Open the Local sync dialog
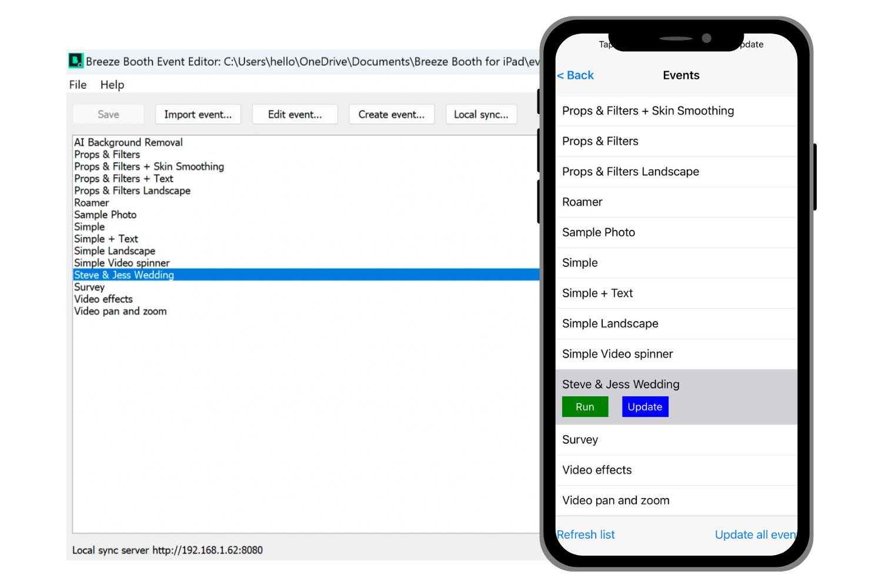The image size is (882, 588). [481, 115]
